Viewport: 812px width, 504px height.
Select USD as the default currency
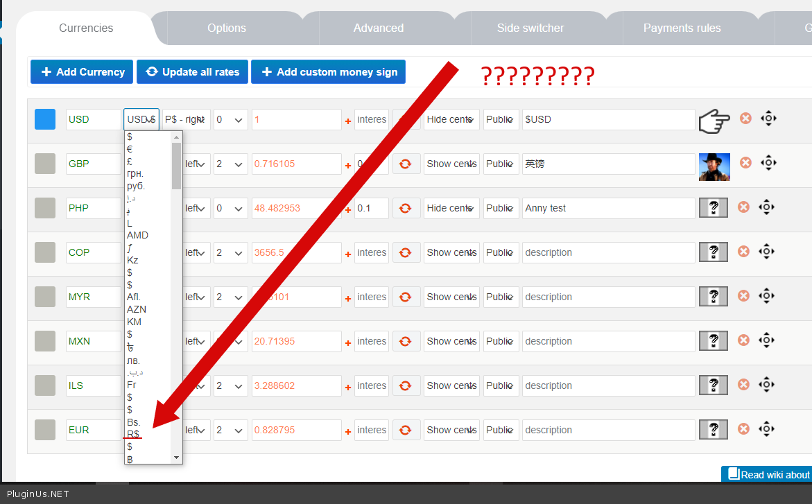pyautogui.click(x=45, y=119)
